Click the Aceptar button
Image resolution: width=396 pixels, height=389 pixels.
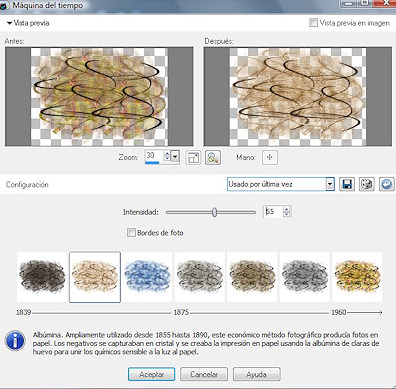click(151, 374)
